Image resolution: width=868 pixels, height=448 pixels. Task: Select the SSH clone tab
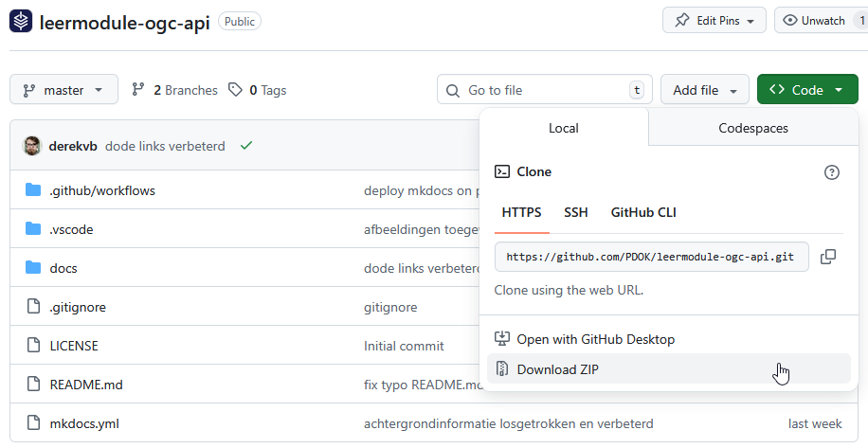[575, 212]
